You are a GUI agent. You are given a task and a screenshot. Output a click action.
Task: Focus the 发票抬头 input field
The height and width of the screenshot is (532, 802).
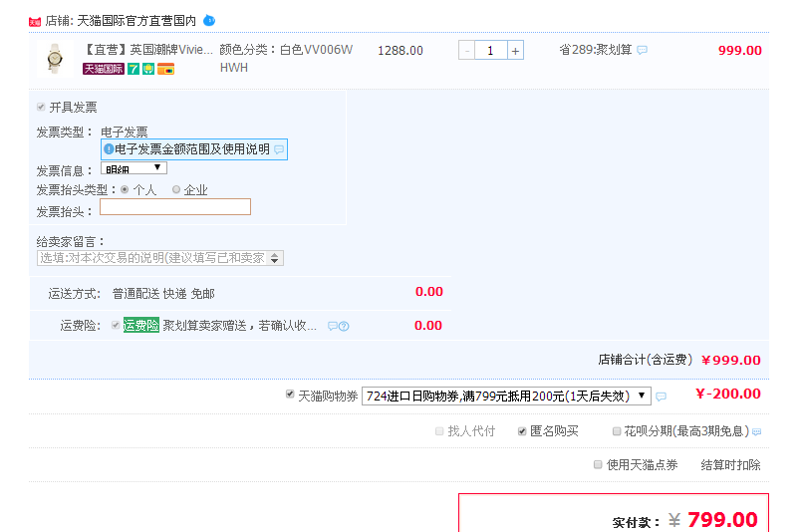[x=175, y=206]
